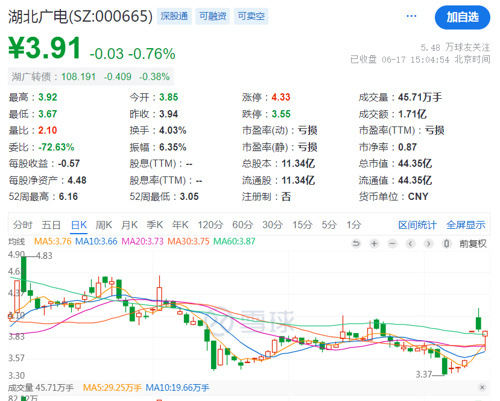Switch to the 15分 chart tab

(x=302, y=225)
